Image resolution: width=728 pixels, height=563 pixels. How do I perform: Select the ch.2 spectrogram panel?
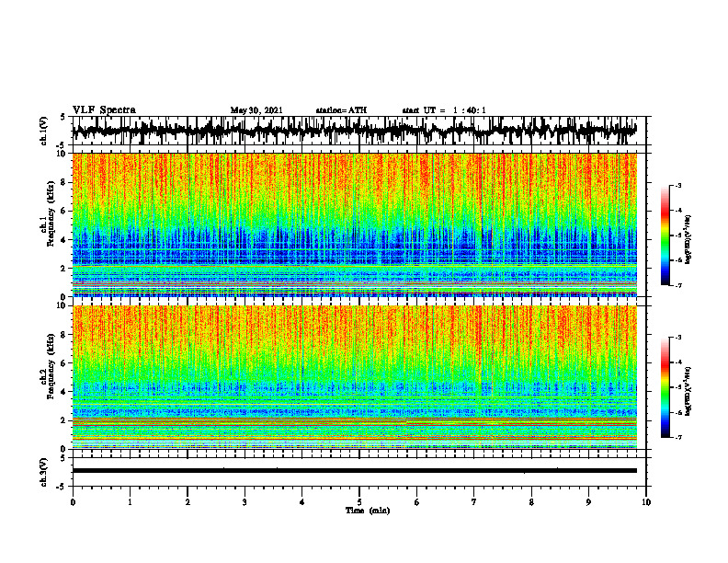pos(354,377)
